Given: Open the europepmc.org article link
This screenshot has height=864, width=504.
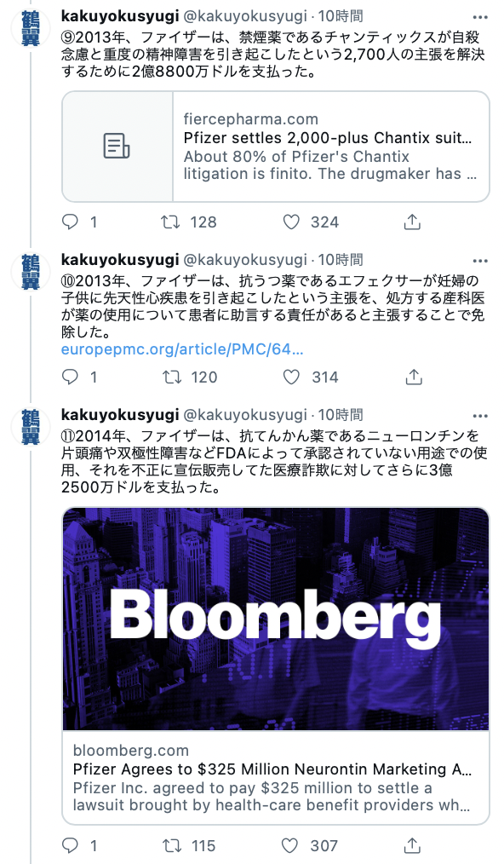Looking at the screenshot, I should 182,349.
